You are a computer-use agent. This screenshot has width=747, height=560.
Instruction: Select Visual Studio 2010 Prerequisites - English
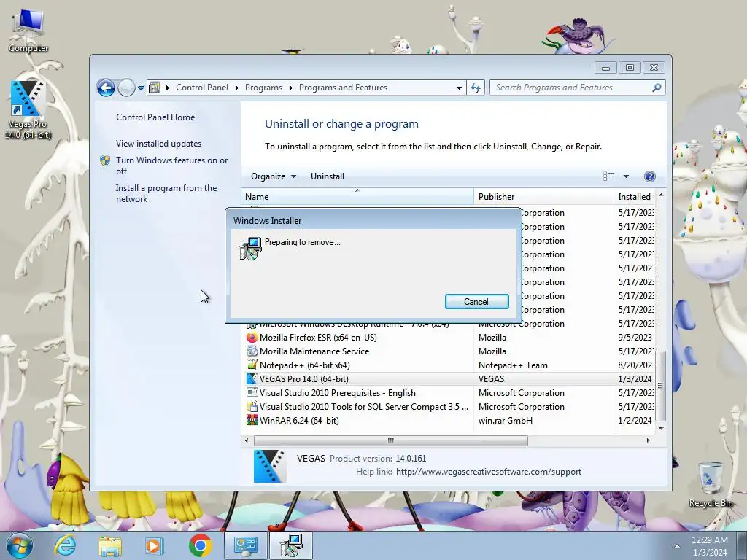(x=449, y=393)
